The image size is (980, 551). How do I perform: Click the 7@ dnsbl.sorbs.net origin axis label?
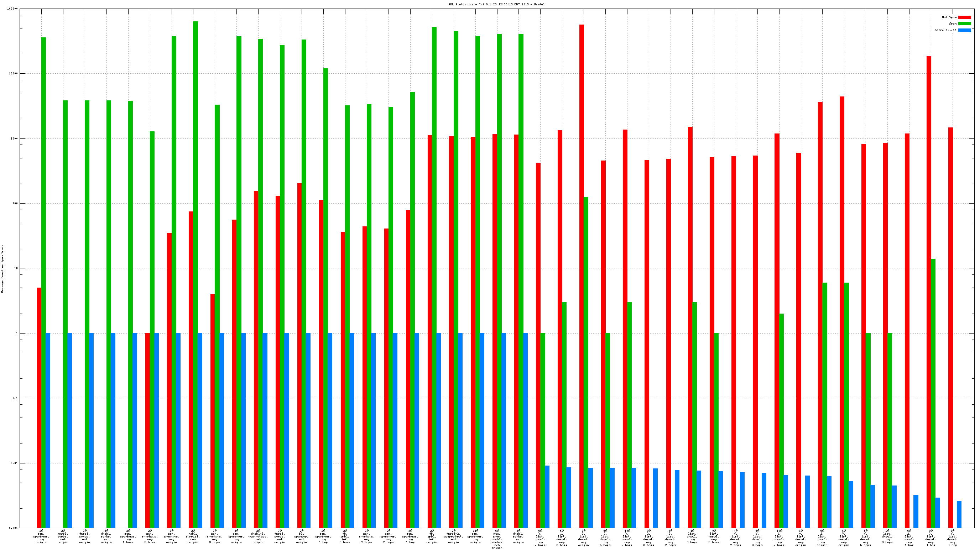[x=280, y=536]
